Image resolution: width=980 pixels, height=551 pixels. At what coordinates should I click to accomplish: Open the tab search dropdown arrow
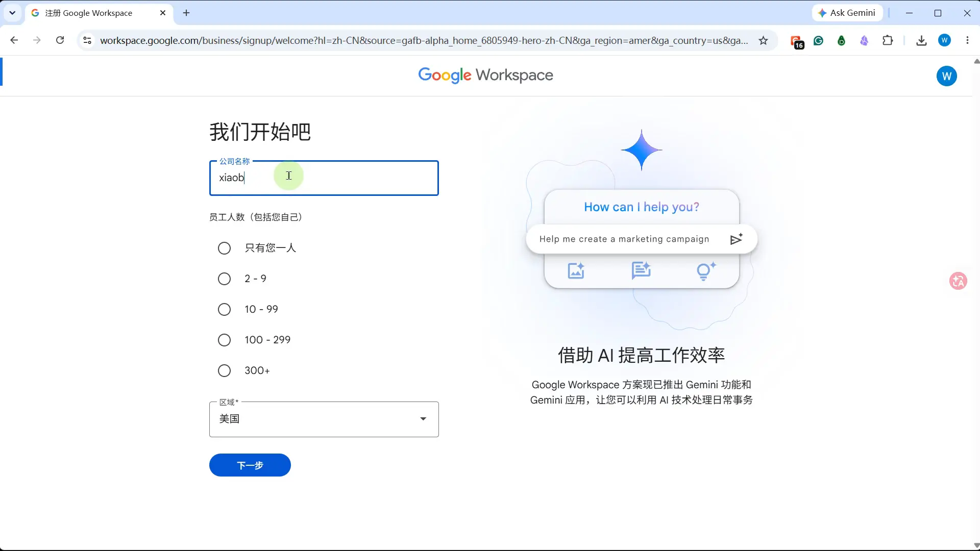(x=12, y=13)
